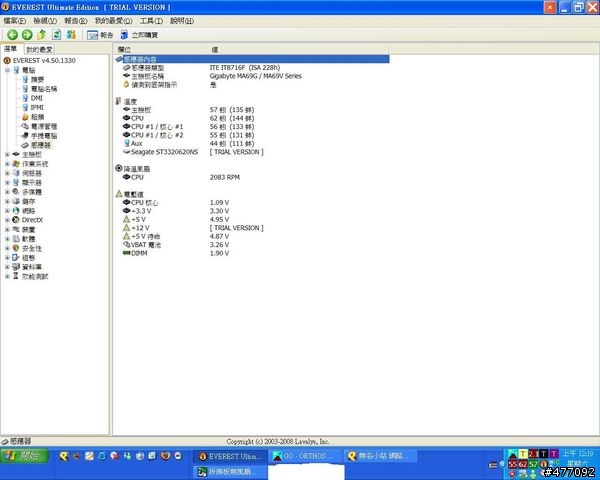Select the highlighted 感應器內容 header row

(252, 59)
